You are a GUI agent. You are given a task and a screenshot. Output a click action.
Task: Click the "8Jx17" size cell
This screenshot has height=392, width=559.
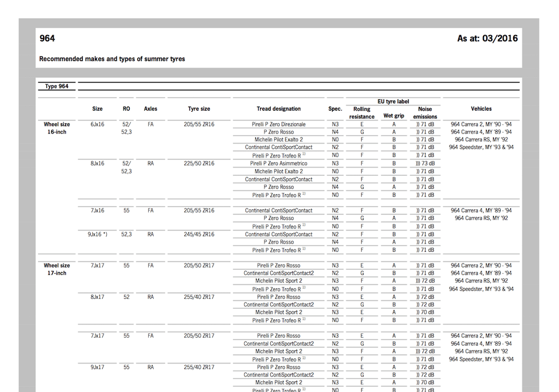pos(97,297)
